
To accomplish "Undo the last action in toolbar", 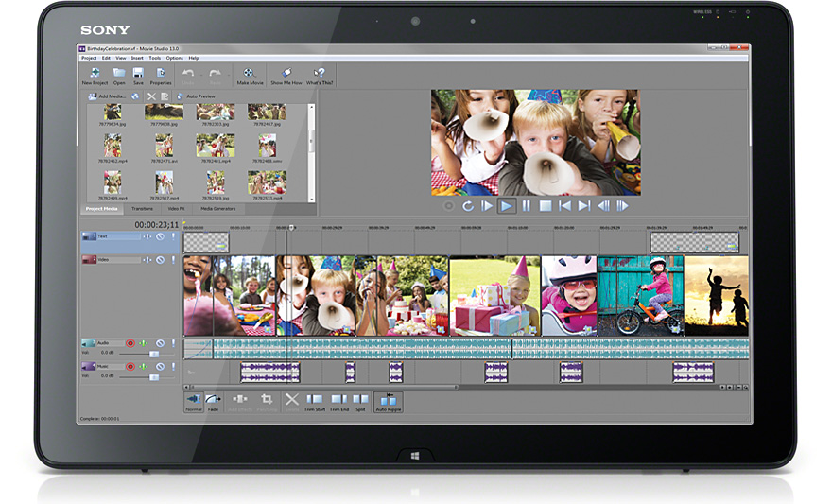I will tap(188, 76).
